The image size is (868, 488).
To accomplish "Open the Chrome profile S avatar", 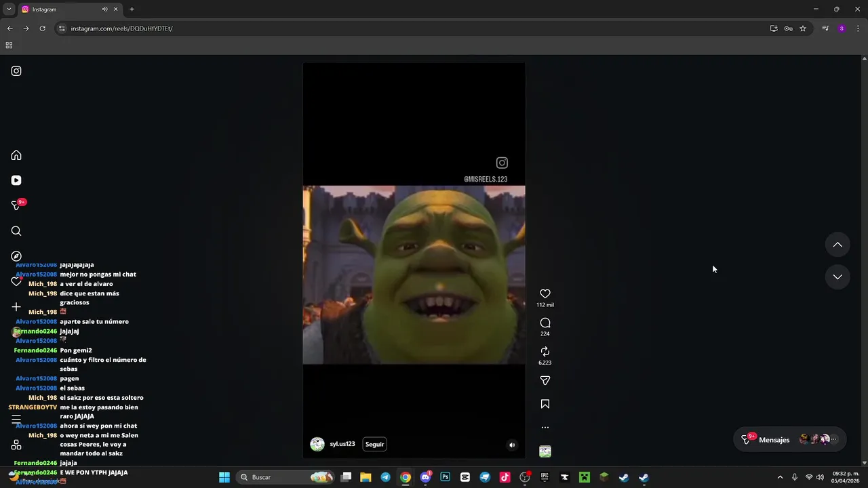I will pyautogui.click(x=842, y=28).
